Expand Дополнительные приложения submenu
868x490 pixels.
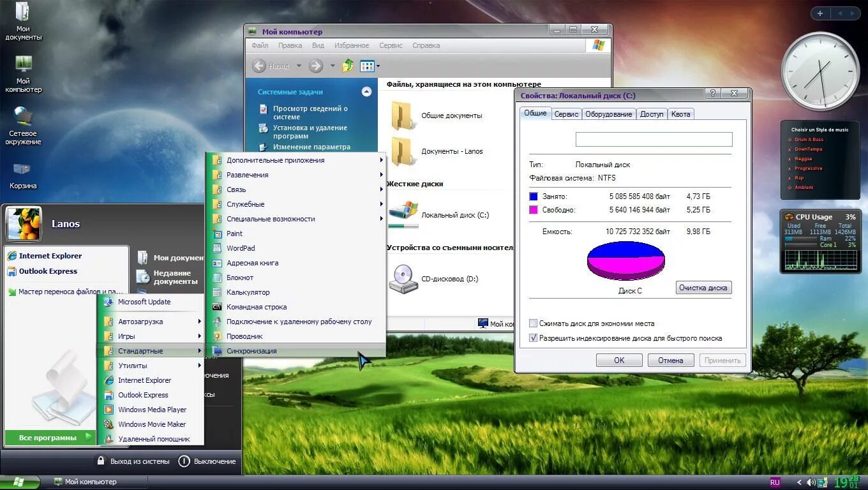tap(297, 160)
